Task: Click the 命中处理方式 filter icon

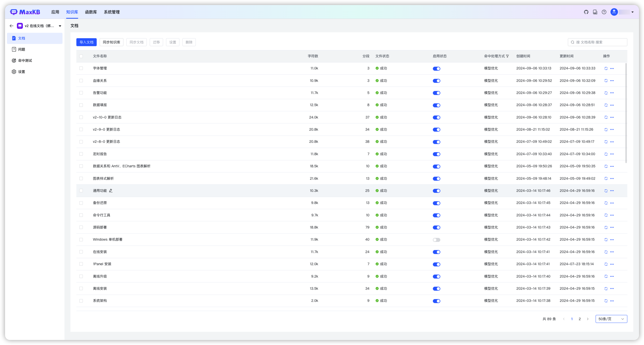Action: (507, 56)
